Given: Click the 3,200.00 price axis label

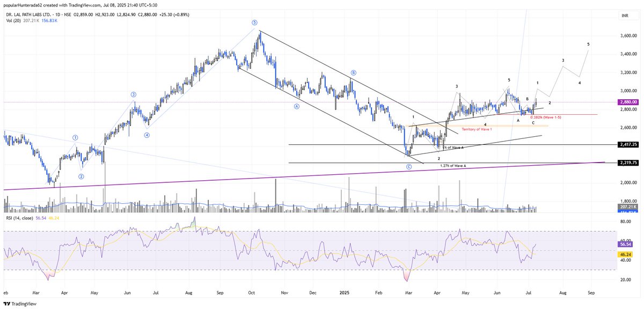Looking at the screenshot, I should (x=627, y=72).
